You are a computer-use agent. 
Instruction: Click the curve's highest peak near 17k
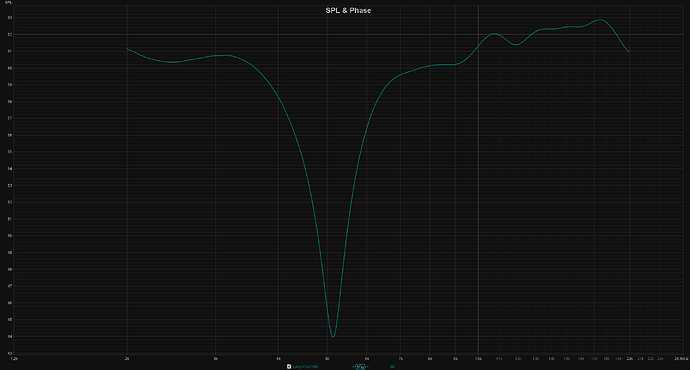click(600, 20)
